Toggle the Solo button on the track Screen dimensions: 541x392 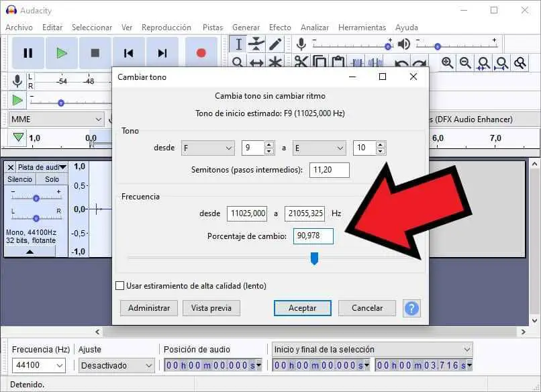(x=52, y=179)
